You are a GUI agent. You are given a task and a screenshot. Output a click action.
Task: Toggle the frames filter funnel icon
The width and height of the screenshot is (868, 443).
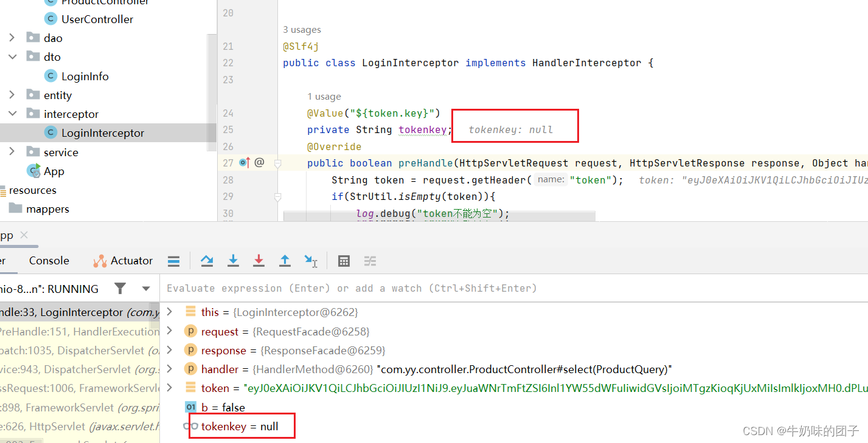(x=120, y=289)
